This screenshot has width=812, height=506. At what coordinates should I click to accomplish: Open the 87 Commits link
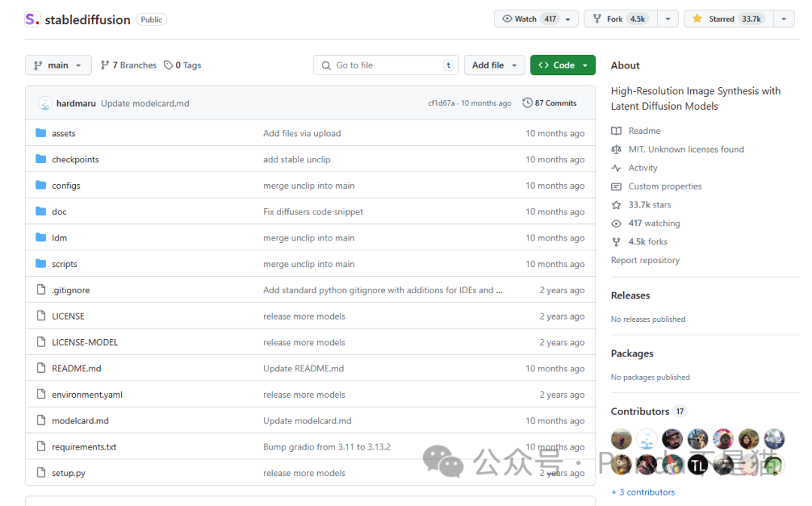point(550,103)
